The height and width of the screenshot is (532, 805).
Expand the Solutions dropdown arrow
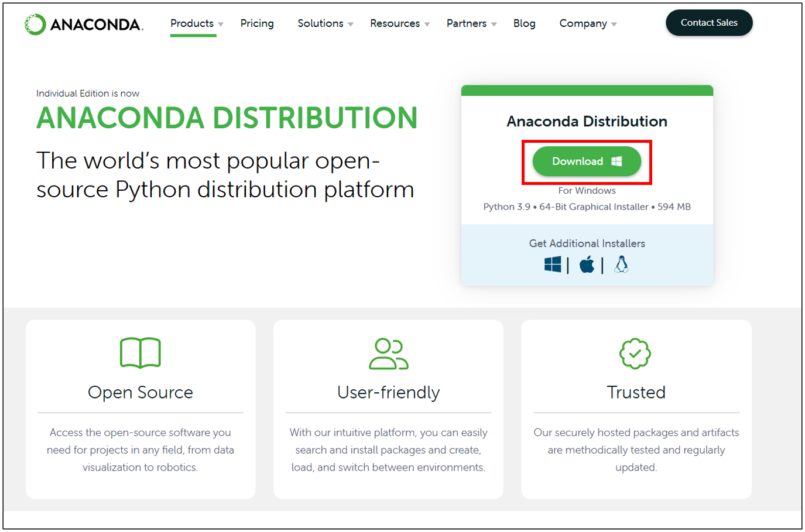pos(351,25)
